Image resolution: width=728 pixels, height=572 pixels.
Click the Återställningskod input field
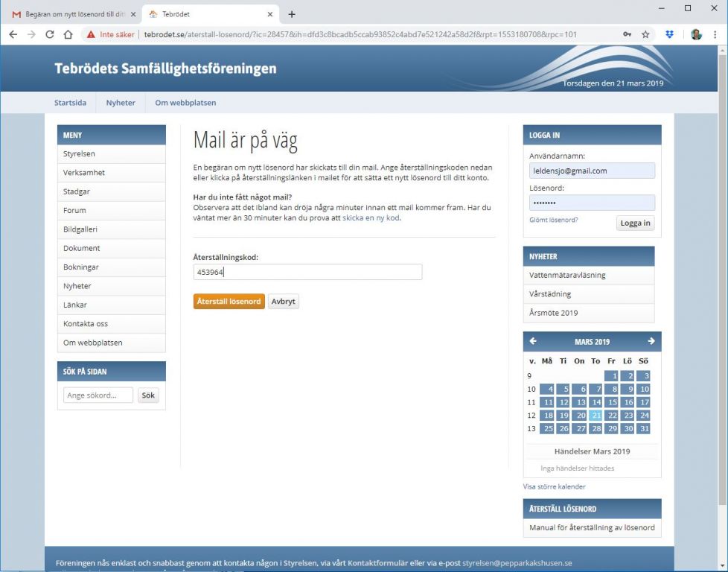[x=307, y=273]
